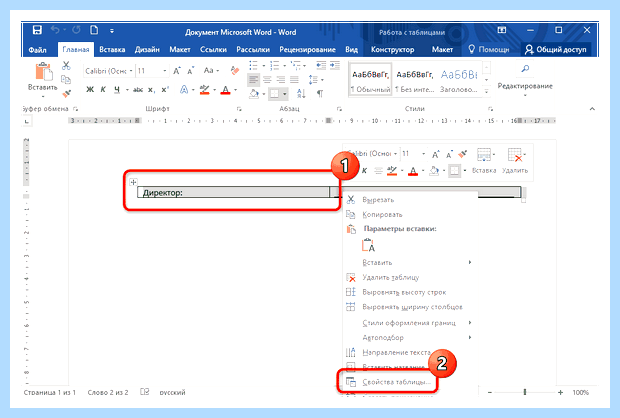Open the ribbon font name dropdown
Screen dimensions: 620x418
pos(131,71)
